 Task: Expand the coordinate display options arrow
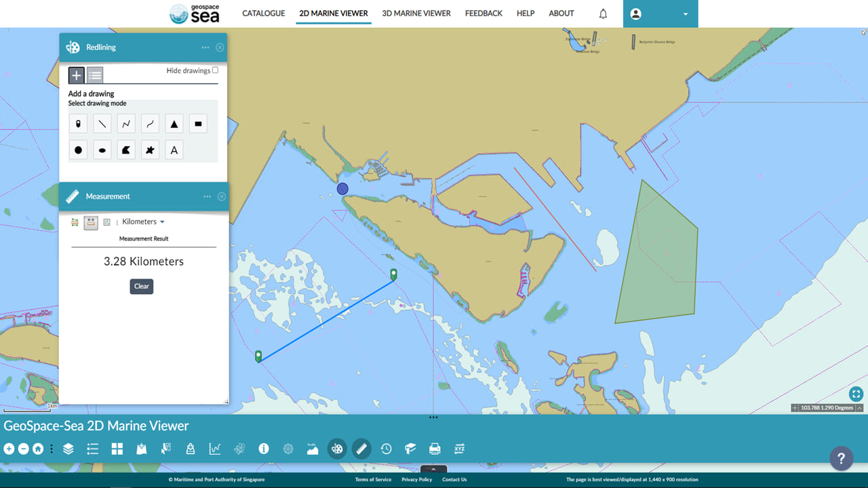(x=860, y=408)
